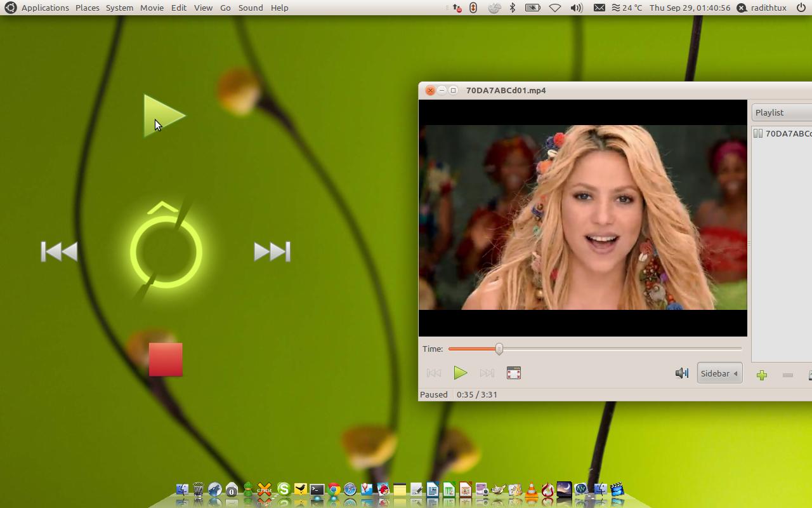Click the large green play triangle on desktop
Image resolution: width=812 pixels, height=508 pixels.
click(x=164, y=116)
